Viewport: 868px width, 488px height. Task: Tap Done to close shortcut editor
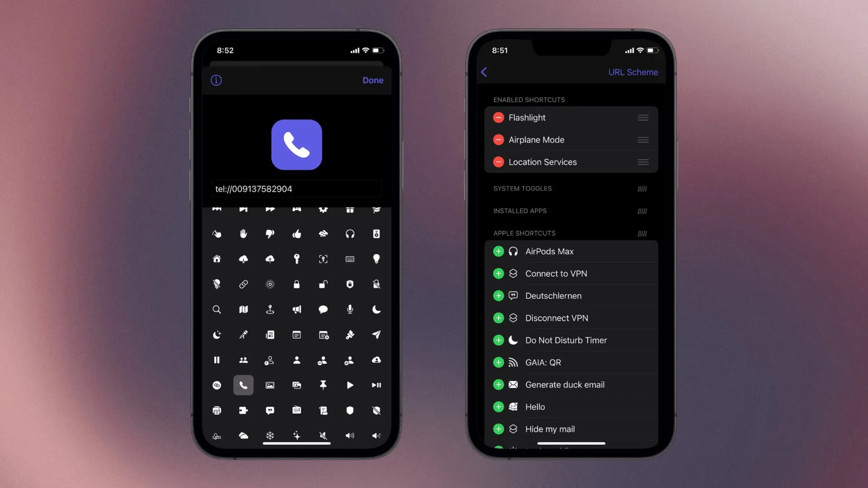click(373, 80)
